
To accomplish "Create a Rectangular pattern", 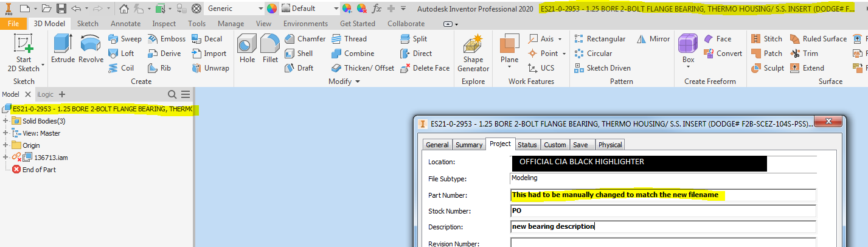I will (599, 38).
